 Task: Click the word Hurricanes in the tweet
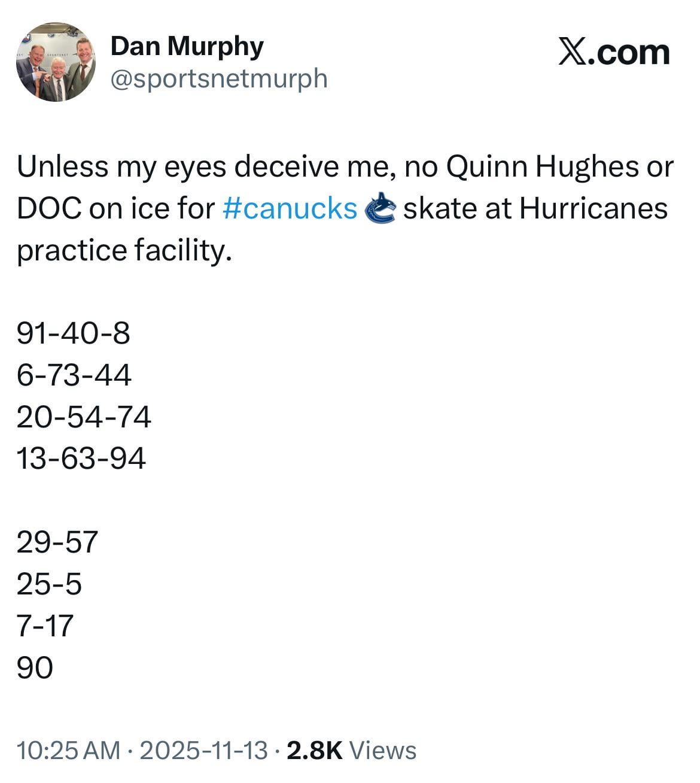tap(593, 208)
